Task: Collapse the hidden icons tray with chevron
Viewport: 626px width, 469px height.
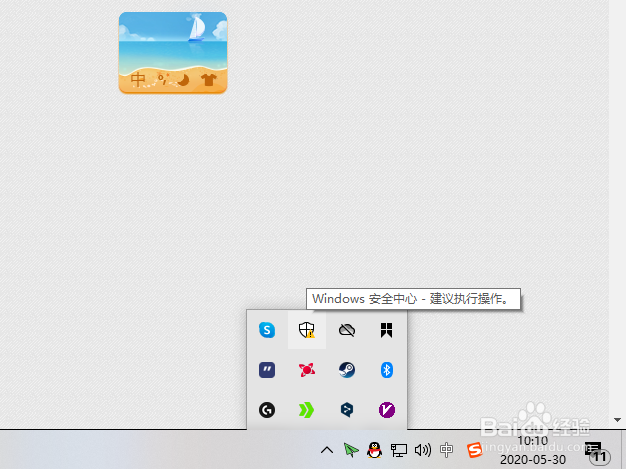Action: click(327, 450)
